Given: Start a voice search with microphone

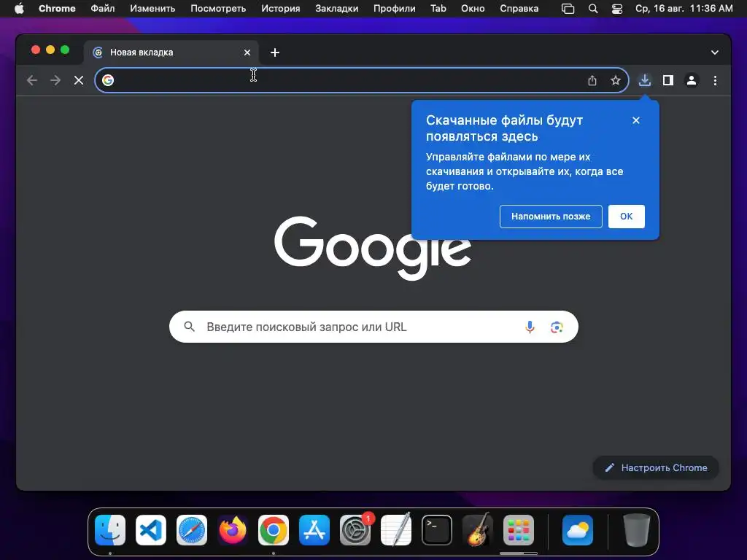Looking at the screenshot, I should click(x=530, y=327).
